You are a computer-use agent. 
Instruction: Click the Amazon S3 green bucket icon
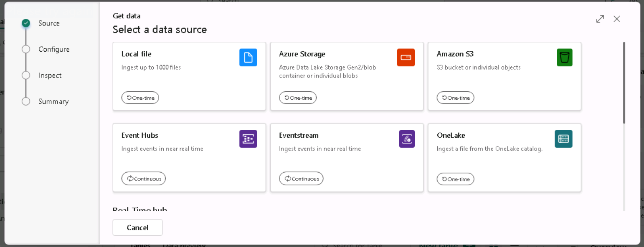point(565,58)
